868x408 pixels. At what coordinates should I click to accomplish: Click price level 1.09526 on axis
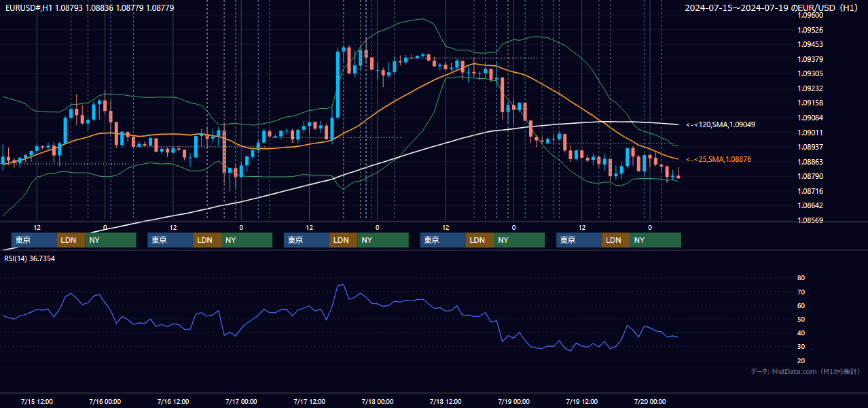pyautogui.click(x=810, y=30)
